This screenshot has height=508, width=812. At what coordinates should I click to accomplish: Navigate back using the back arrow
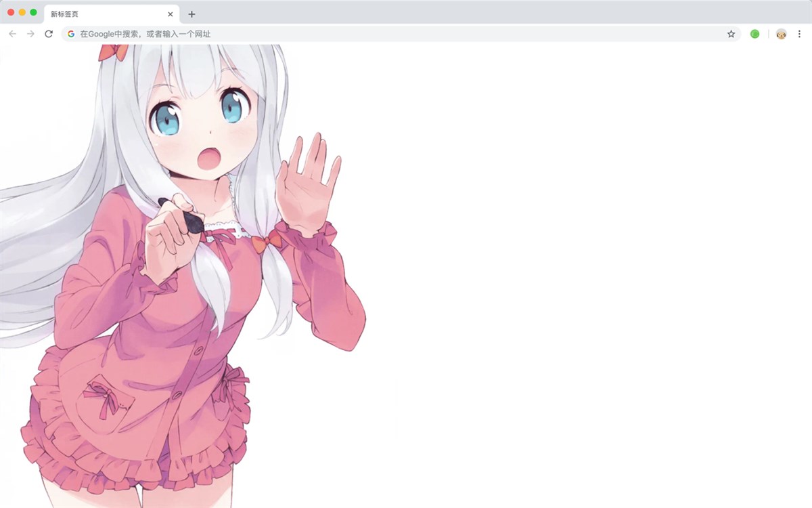click(x=12, y=33)
